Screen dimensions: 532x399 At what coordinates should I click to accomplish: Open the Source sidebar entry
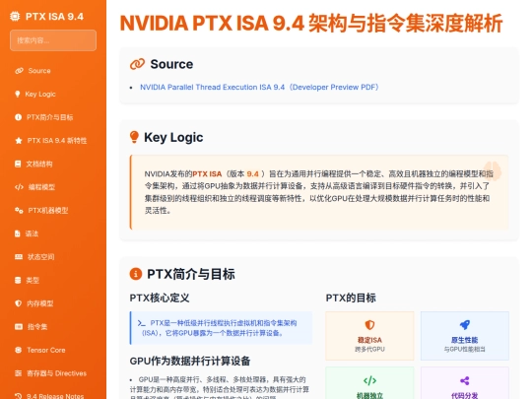[39, 71]
